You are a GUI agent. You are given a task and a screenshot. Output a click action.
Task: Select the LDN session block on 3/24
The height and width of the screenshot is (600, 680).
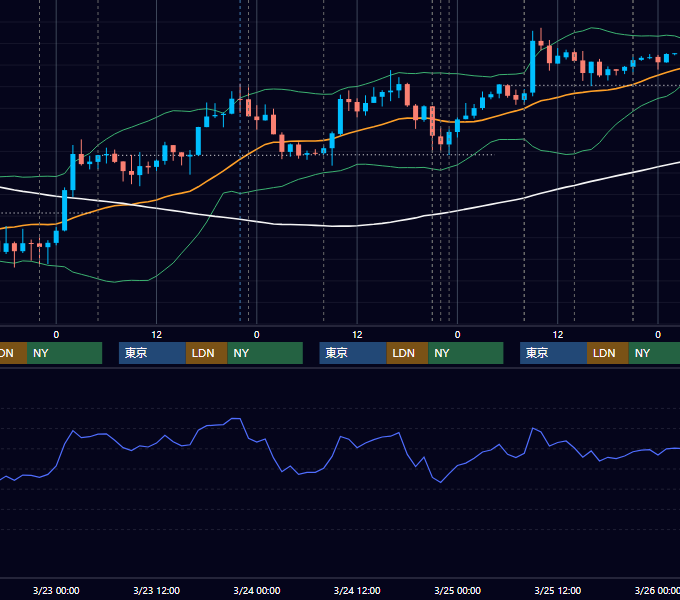point(407,353)
